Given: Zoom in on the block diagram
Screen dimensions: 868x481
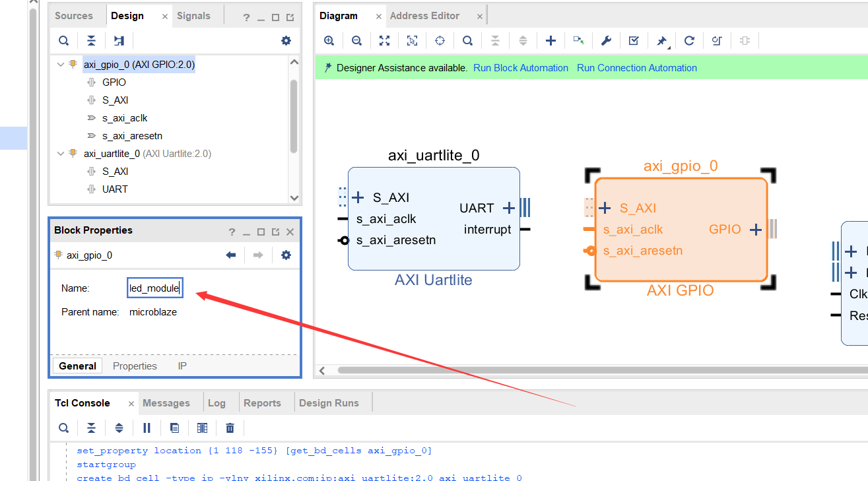Looking at the screenshot, I should [329, 41].
